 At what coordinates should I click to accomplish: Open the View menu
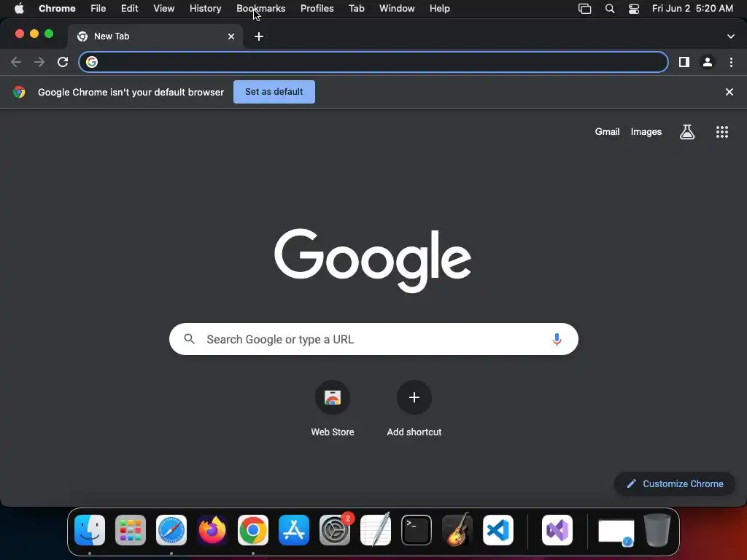[164, 9]
